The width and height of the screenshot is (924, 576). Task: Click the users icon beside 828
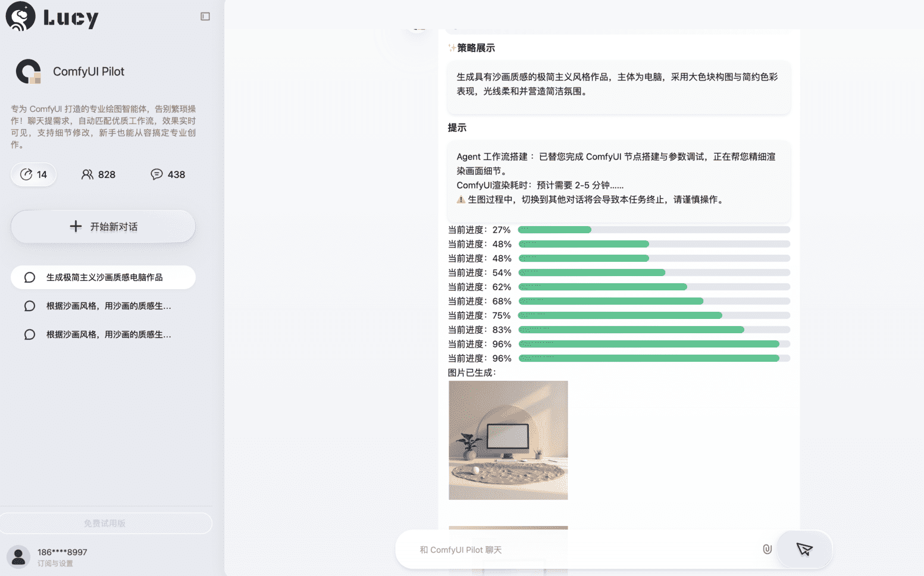[87, 174]
